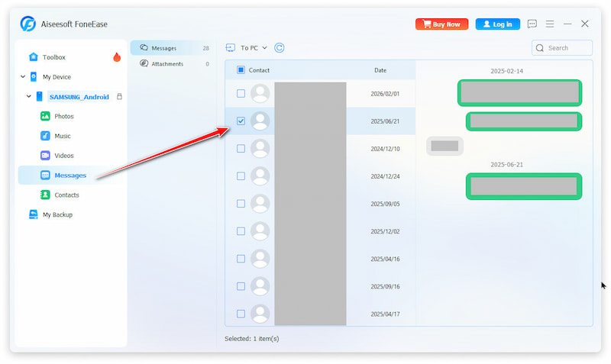Open the Videos section icon
This screenshot has width=611, height=364.
coord(45,156)
